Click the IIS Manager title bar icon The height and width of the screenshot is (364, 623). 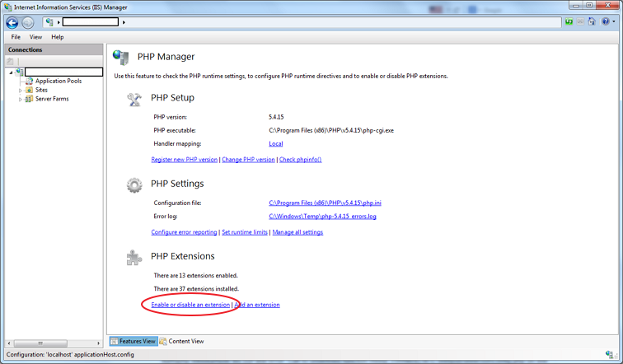point(8,7)
